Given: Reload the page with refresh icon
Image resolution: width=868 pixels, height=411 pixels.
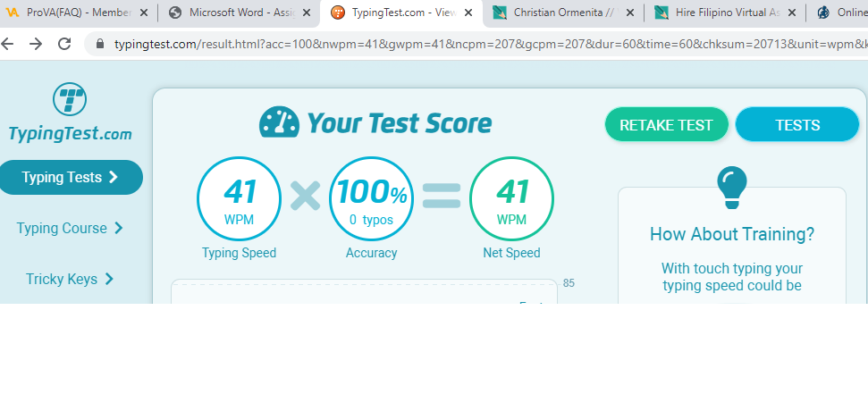Looking at the screenshot, I should click(x=64, y=44).
